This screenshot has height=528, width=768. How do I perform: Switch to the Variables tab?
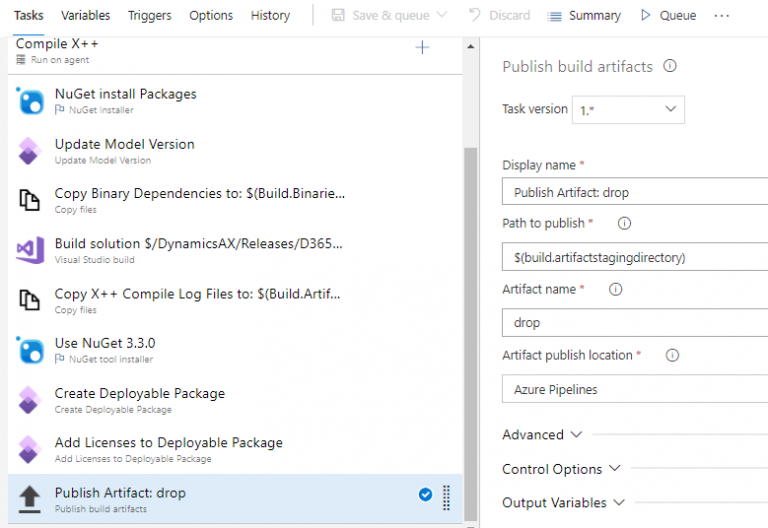(x=85, y=15)
